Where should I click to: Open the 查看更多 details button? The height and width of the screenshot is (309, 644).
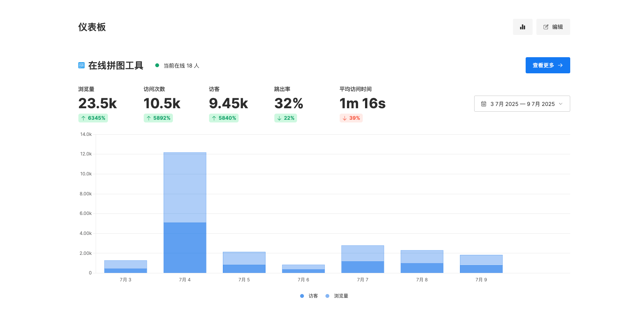tap(548, 65)
